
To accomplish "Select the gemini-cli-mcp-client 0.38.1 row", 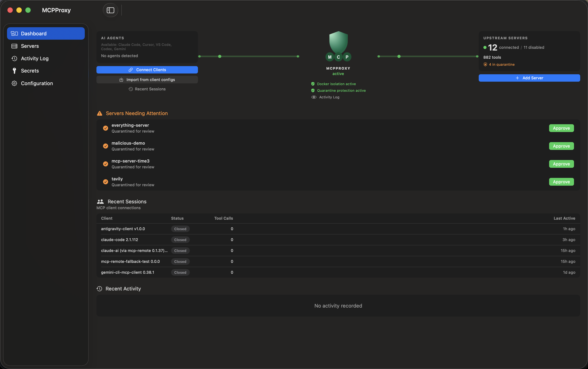I will [338, 272].
